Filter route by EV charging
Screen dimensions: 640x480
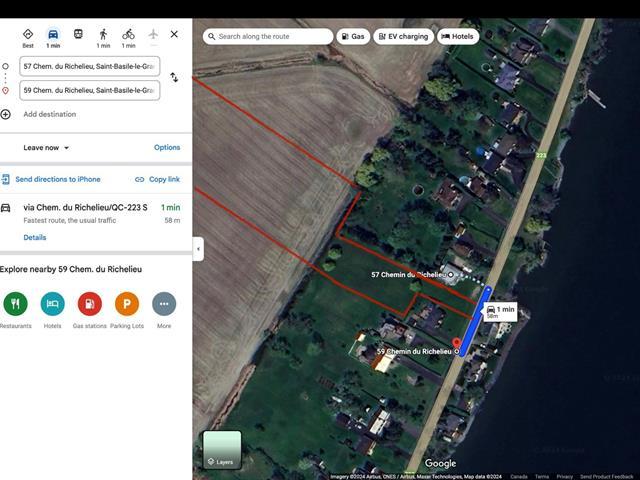coord(404,37)
